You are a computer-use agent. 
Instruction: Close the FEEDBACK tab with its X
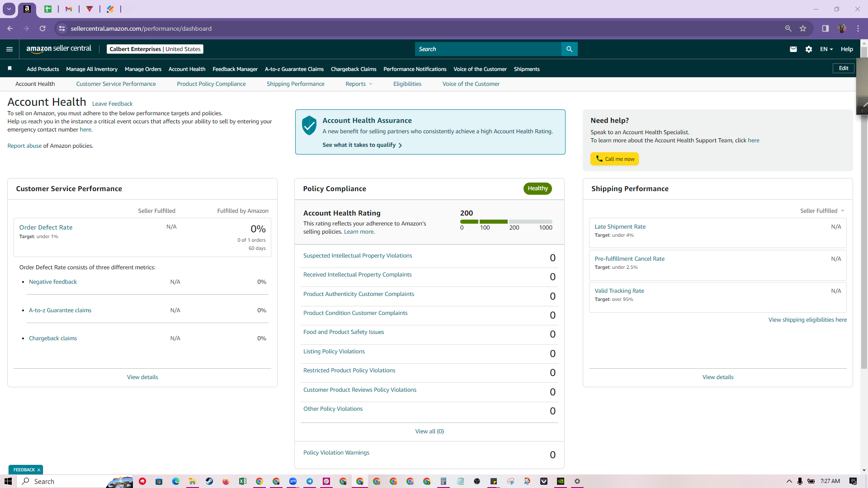39,470
